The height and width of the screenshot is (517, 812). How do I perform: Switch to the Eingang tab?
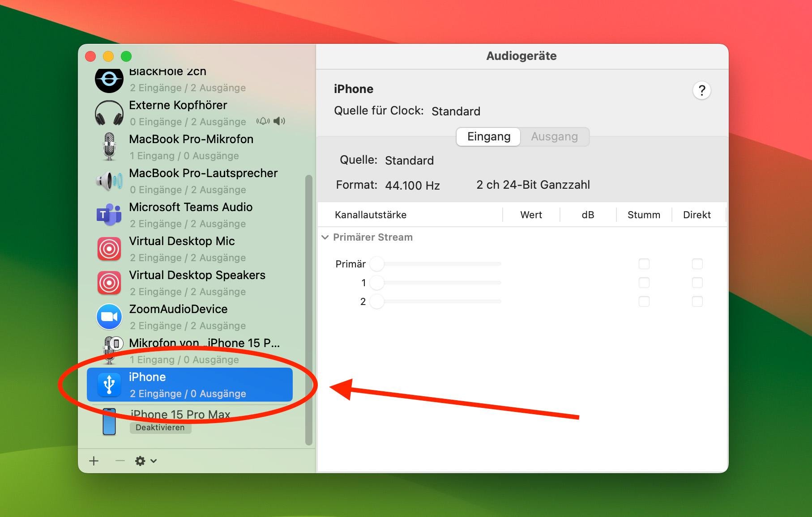pyautogui.click(x=488, y=136)
